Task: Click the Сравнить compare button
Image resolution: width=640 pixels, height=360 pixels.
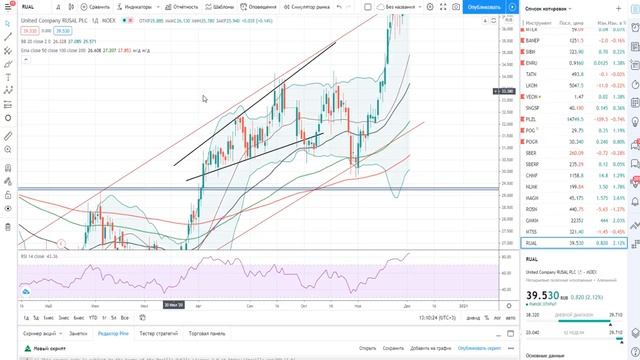Action: click(95, 7)
